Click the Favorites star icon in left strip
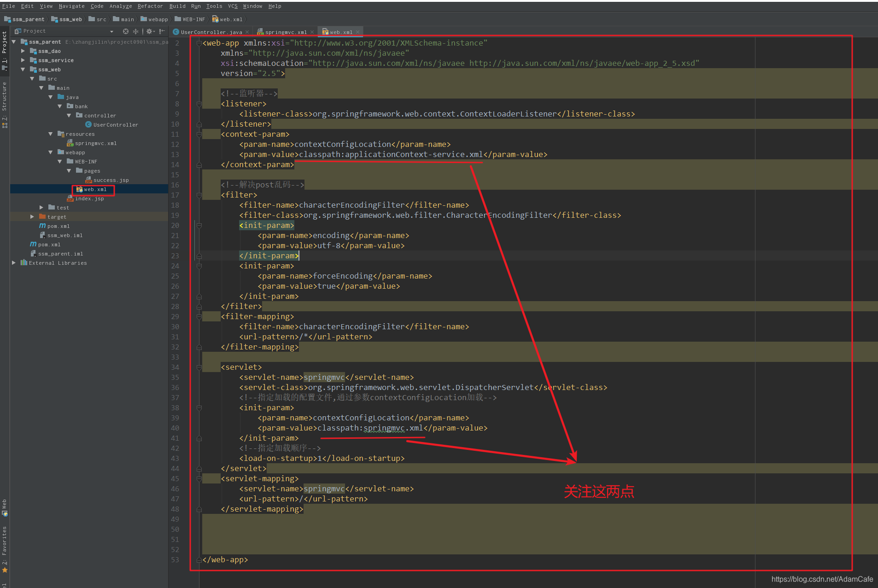Image resolution: width=878 pixels, height=588 pixels. (x=5, y=571)
